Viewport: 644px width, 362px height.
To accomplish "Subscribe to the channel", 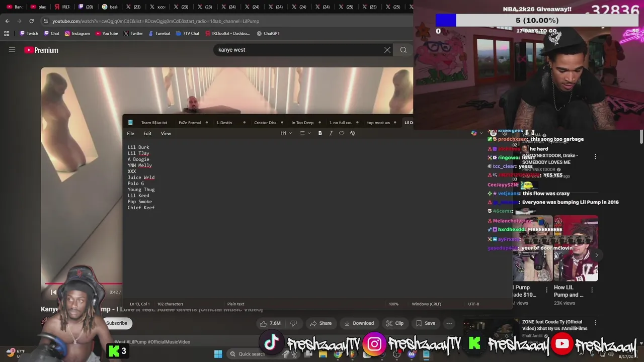I will 117,323.
